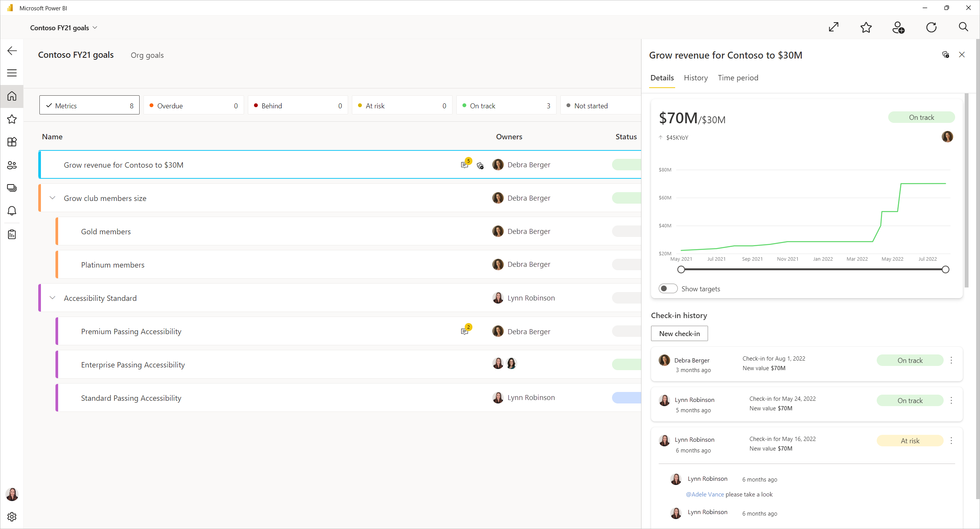This screenshot has height=529, width=980.
Task: Click the notifications icon on Grow revenue row
Action: tap(465, 164)
